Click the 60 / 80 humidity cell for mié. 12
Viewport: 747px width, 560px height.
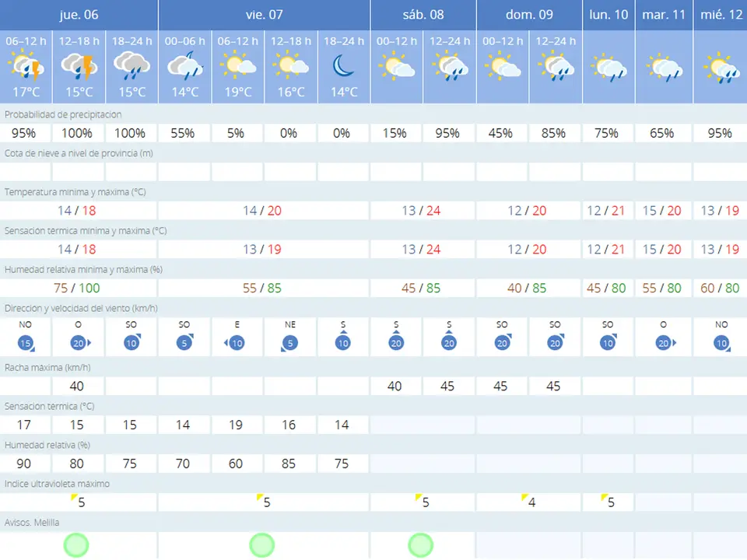720,288
